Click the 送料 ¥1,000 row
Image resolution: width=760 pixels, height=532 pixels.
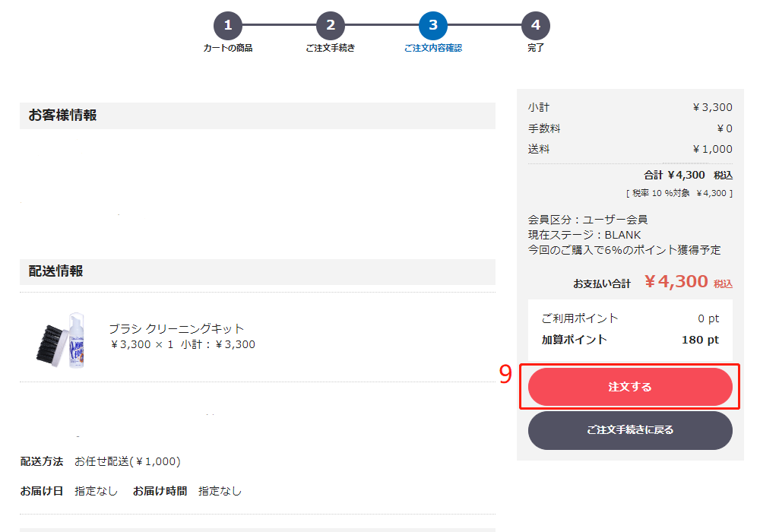(x=630, y=149)
